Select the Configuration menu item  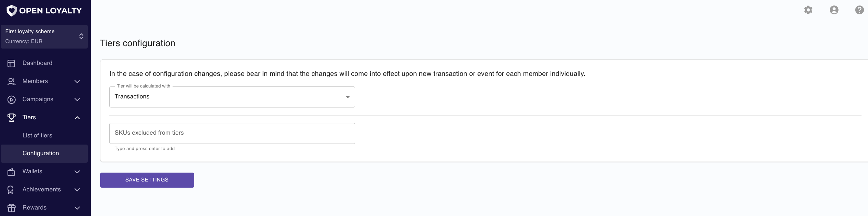(44, 153)
